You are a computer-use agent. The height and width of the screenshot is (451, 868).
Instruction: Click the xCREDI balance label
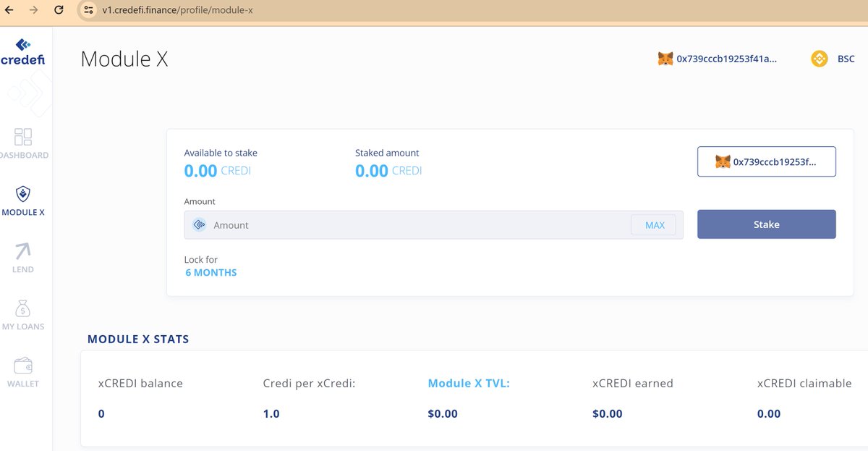pyautogui.click(x=140, y=384)
